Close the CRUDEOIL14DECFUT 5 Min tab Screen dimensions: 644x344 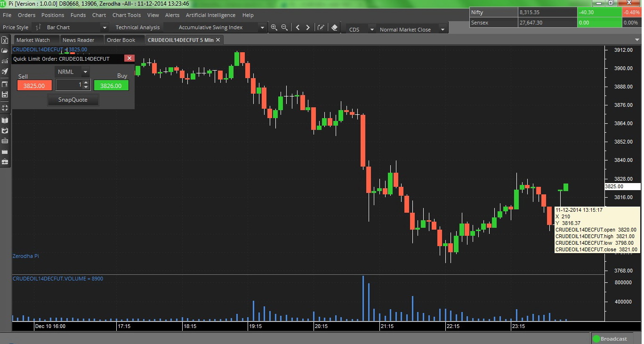(x=218, y=40)
